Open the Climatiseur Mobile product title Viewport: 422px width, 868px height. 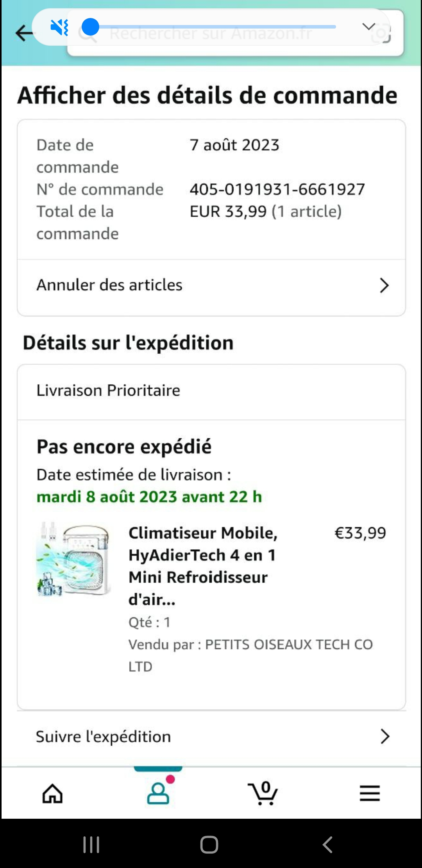click(203, 565)
